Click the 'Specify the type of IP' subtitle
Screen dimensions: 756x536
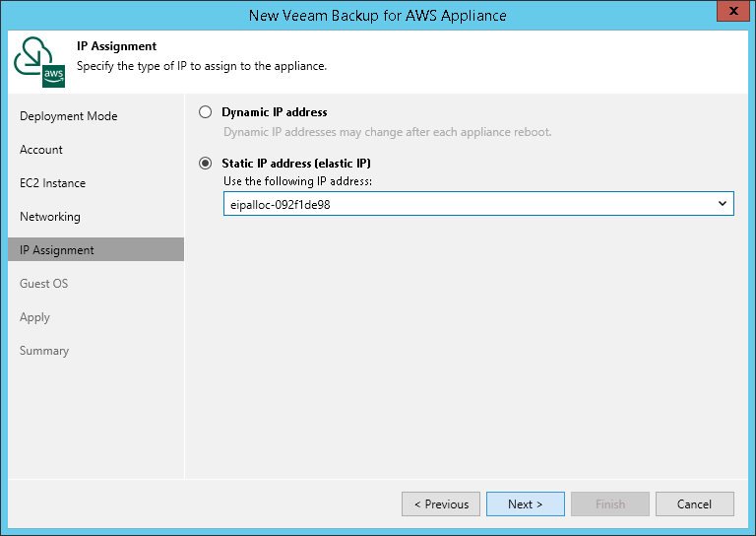(x=202, y=66)
